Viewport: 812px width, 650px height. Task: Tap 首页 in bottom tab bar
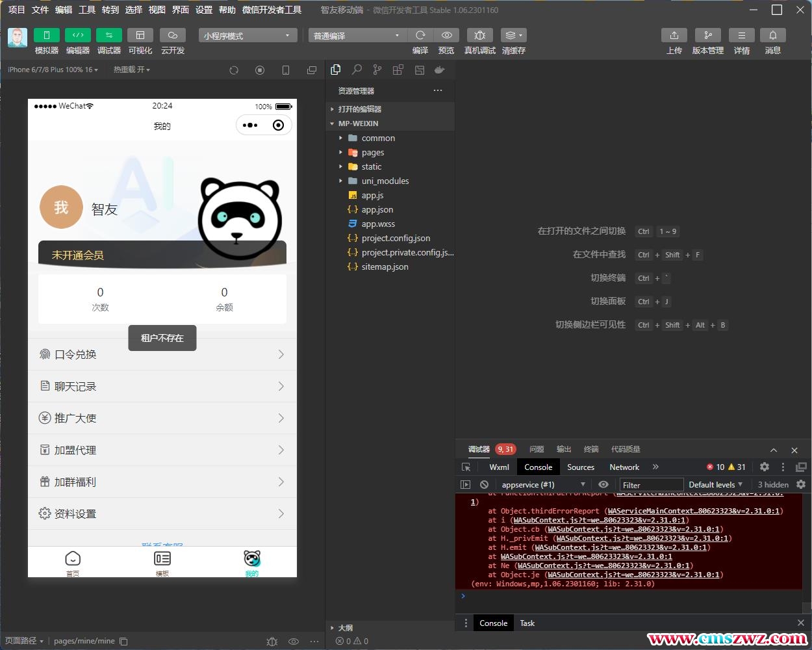pos(73,563)
